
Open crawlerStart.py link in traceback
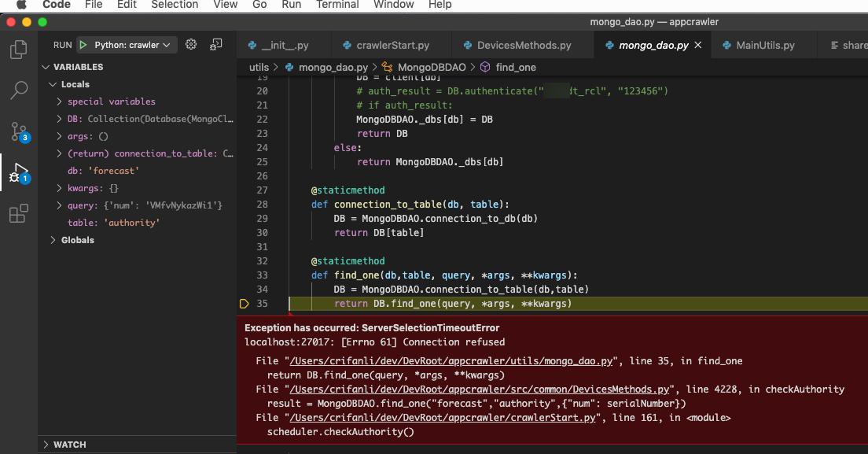pos(443,418)
